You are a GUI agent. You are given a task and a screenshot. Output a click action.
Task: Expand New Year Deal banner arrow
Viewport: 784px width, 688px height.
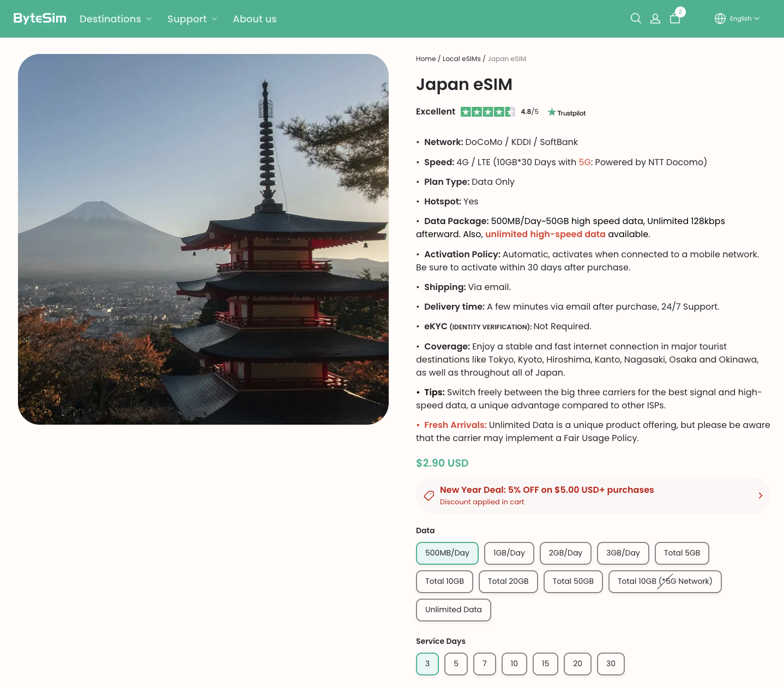coord(760,496)
